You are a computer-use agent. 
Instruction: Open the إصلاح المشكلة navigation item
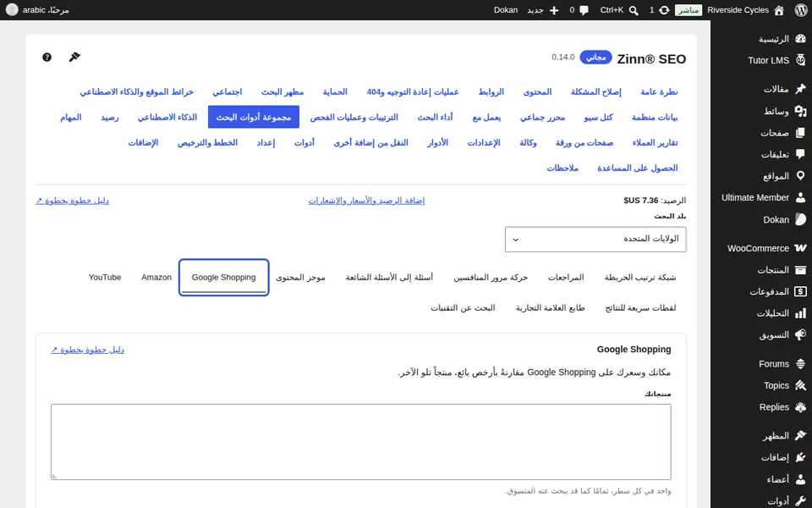click(x=596, y=91)
